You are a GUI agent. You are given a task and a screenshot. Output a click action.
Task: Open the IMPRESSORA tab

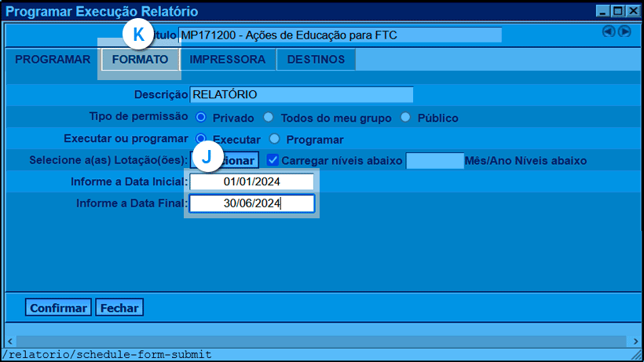point(228,60)
